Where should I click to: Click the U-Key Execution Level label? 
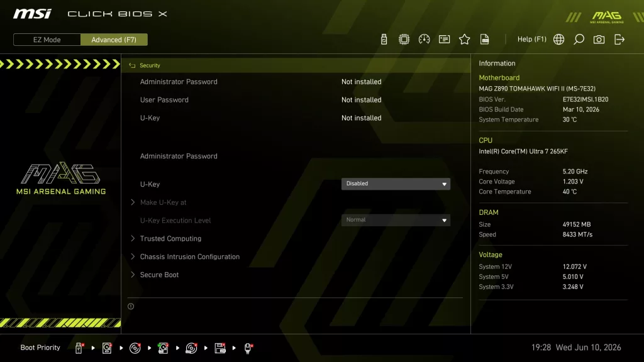pos(175,221)
